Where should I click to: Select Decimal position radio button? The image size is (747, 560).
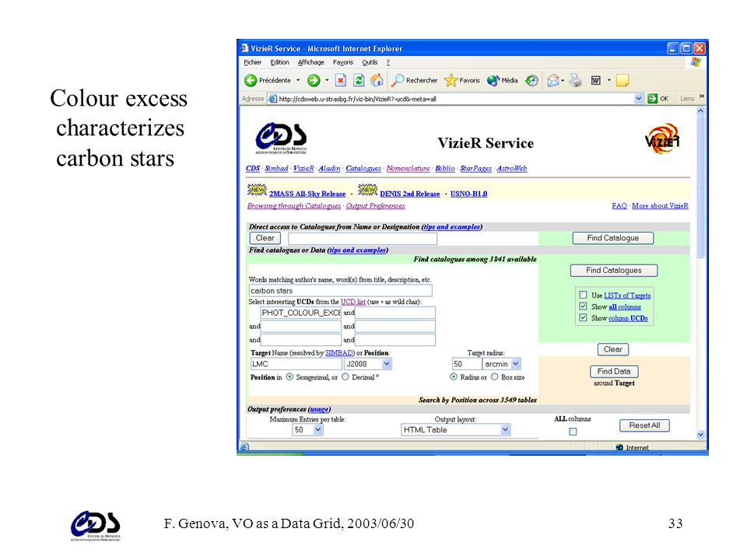click(x=345, y=376)
